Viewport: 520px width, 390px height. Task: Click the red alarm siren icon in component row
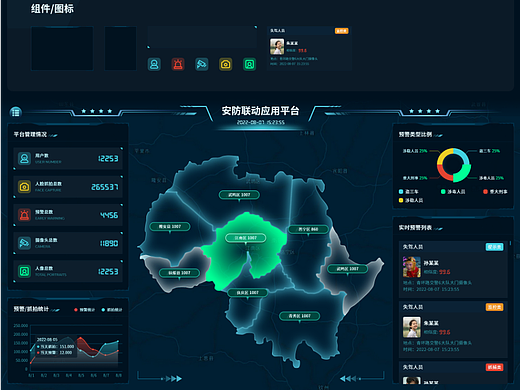tap(178, 64)
